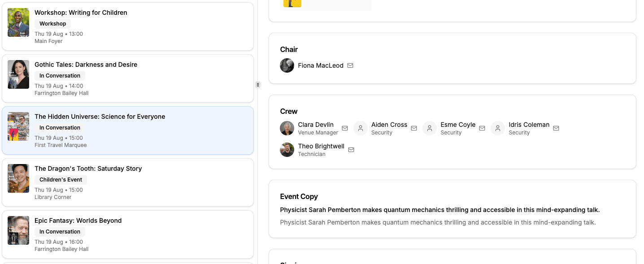Open the Workshop: Writing for Children event

[128, 26]
